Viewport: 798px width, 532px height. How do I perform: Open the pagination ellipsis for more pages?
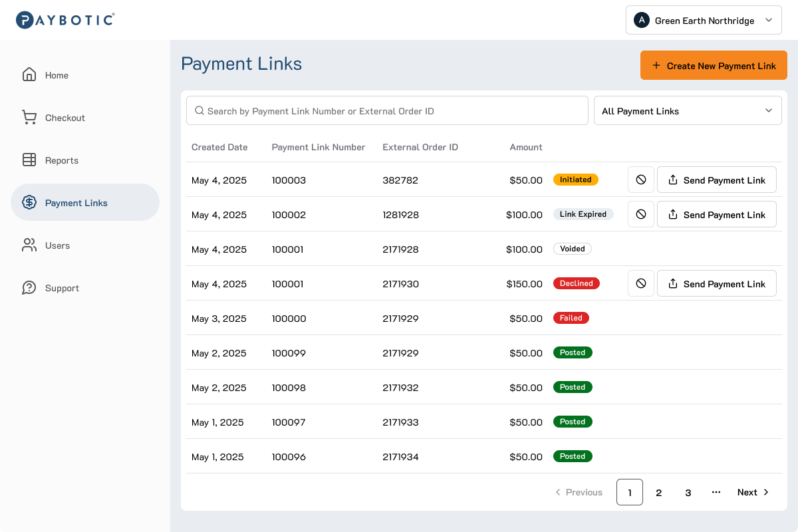716,492
